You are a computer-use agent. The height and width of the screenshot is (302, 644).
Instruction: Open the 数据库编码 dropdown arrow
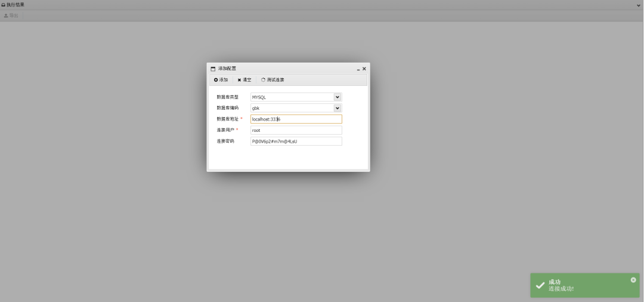337,108
